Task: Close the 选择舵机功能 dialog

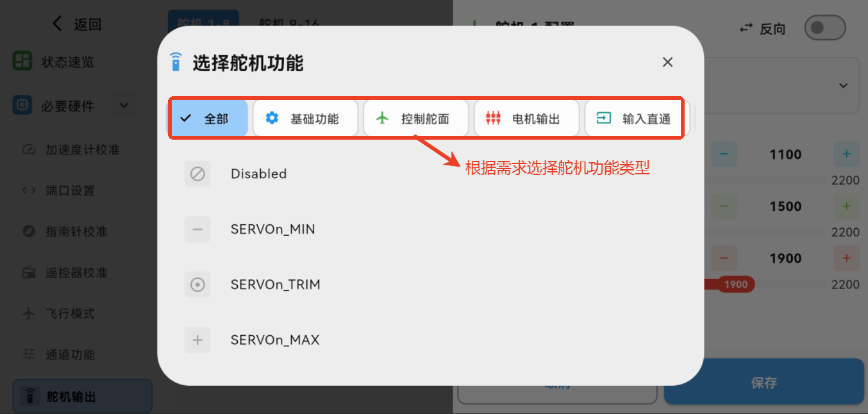Action: pyautogui.click(x=667, y=62)
